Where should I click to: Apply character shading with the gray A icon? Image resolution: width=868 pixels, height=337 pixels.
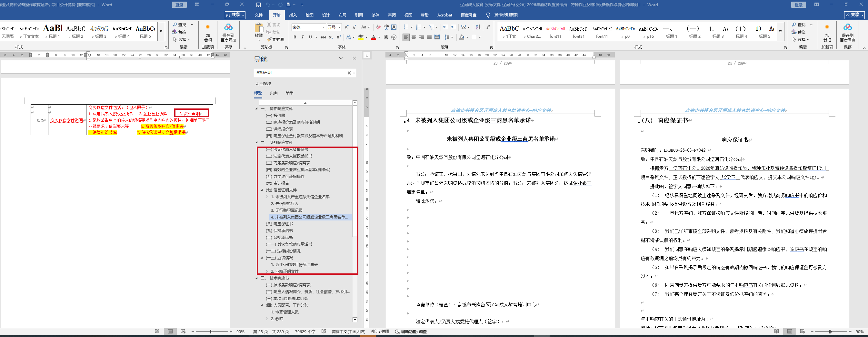[x=386, y=37]
